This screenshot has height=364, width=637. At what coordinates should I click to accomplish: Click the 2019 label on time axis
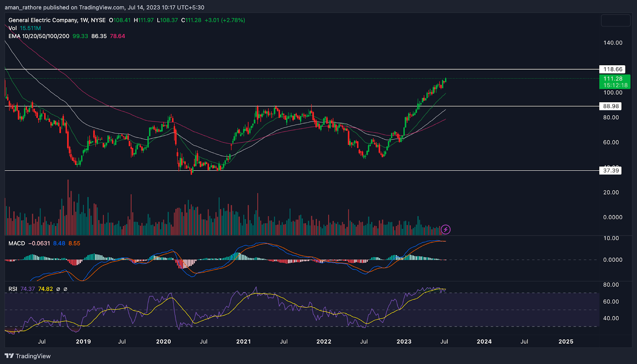tap(83, 341)
